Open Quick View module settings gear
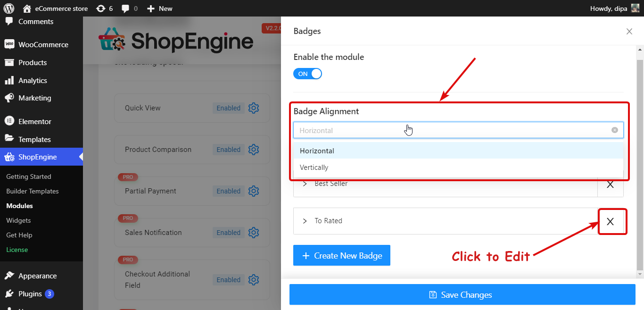 254,108
